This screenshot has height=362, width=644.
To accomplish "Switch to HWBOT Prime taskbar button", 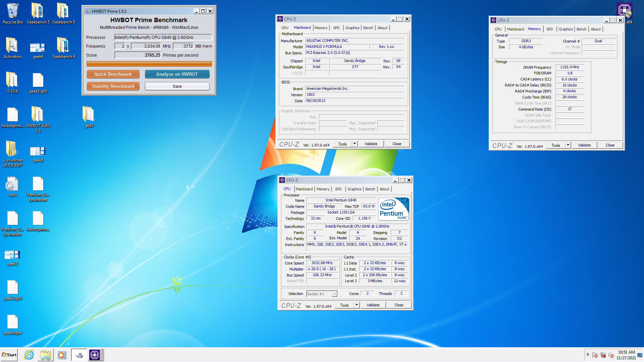I will pyautogui.click(x=79, y=355).
